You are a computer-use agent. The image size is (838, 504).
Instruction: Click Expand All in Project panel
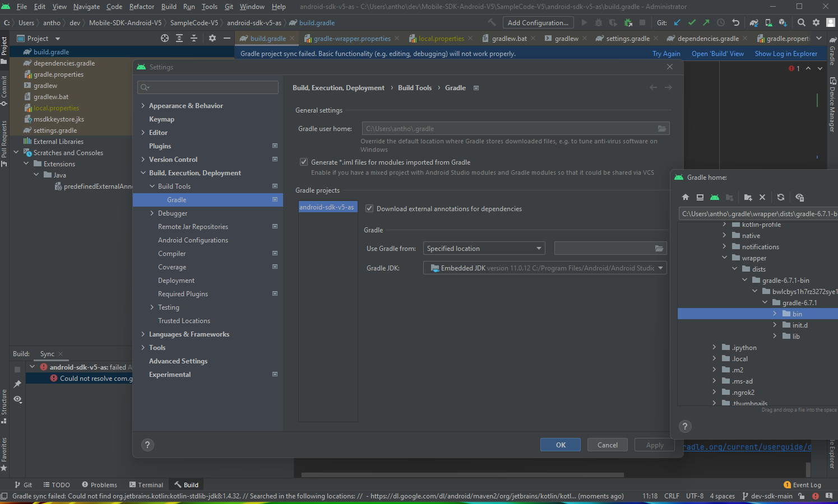click(179, 38)
